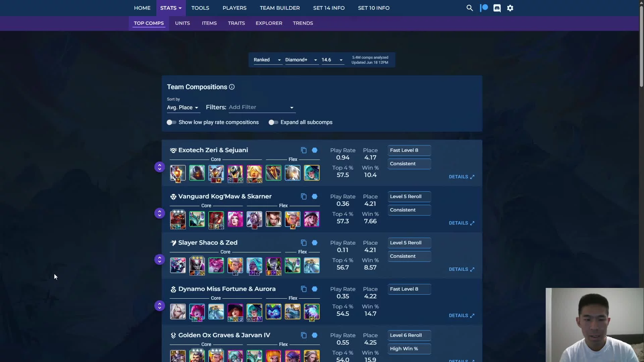Switch to the UNITS tab
The width and height of the screenshot is (644, 362).
pyautogui.click(x=182, y=23)
